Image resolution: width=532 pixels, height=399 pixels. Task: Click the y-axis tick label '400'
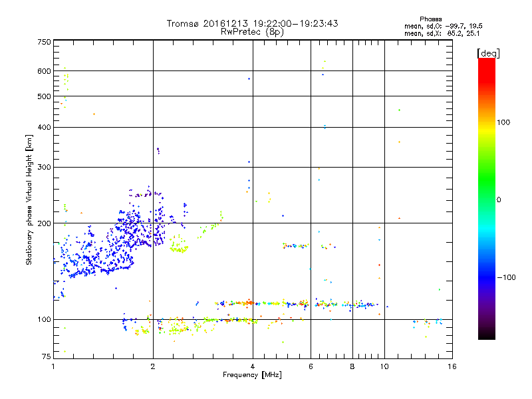44,127
